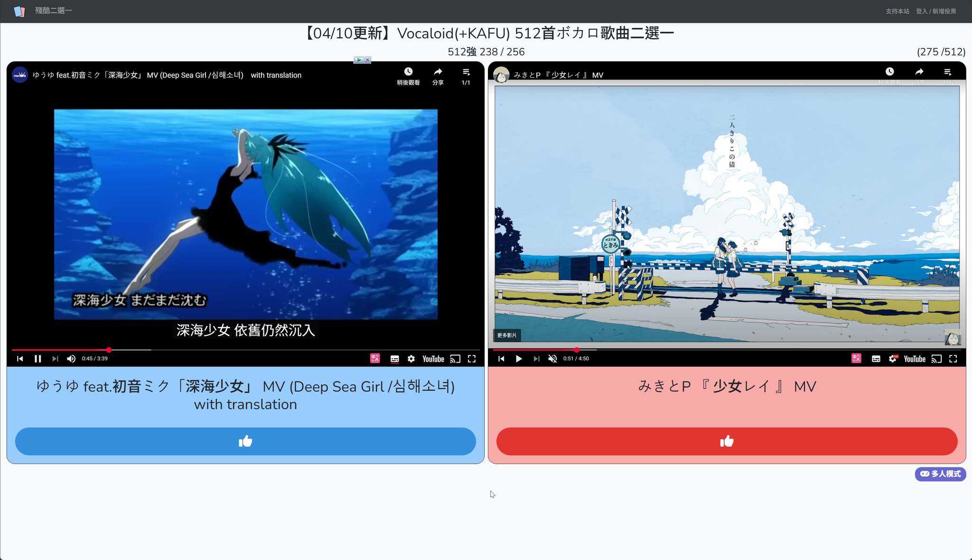Vote for 少女レイ with the red thumbs-up button
The width and height of the screenshot is (972, 560).
click(x=727, y=441)
